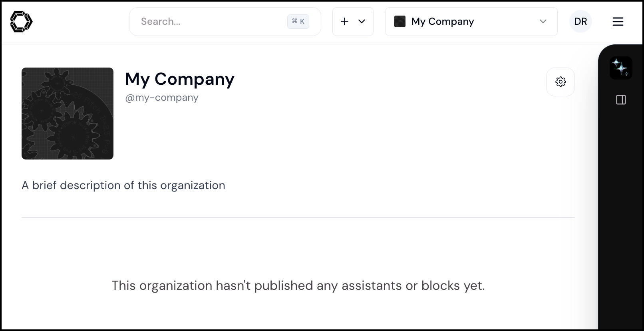Click the plus icon to create new
Image resolution: width=644 pixels, height=331 pixels.
pos(344,22)
